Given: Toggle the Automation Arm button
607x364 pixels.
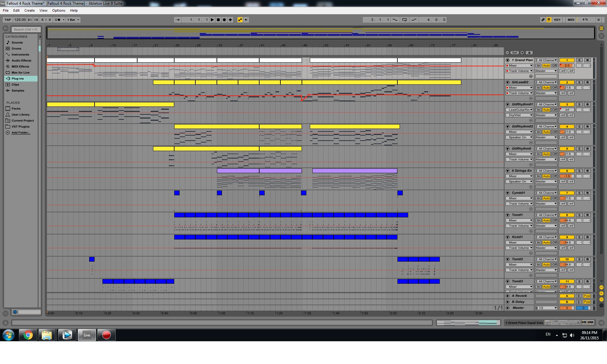Looking at the screenshot, I should pyautogui.click(x=240, y=20).
